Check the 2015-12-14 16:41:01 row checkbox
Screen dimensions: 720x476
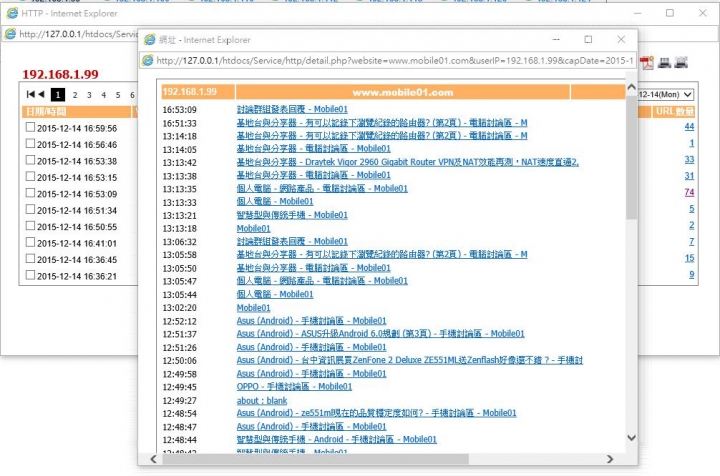pyautogui.click(x=30, y=242)
